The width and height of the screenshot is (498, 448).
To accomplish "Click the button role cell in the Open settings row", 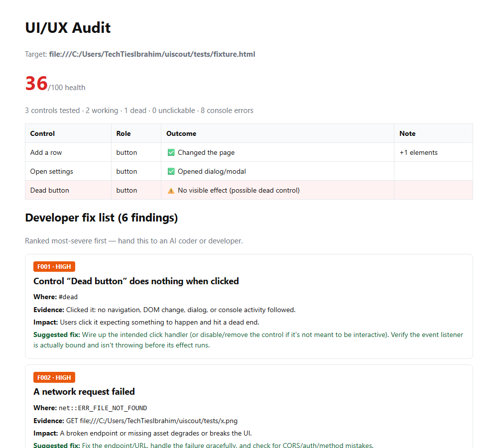I will point(136,171).
